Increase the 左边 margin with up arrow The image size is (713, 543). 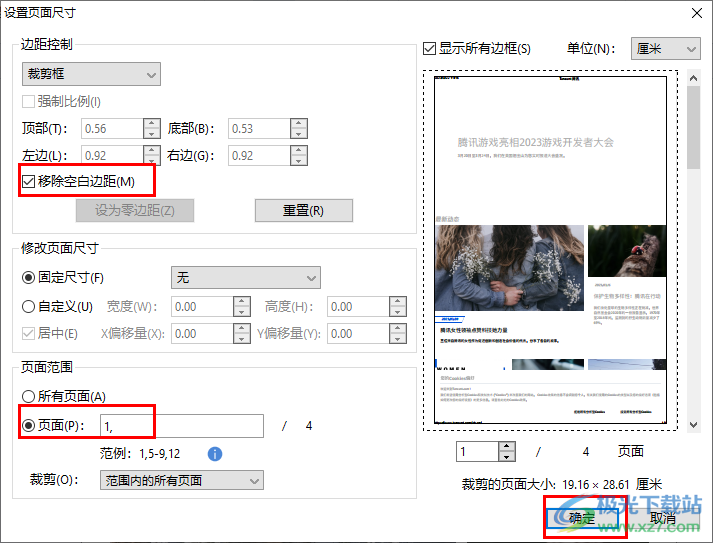pos(151,151)
